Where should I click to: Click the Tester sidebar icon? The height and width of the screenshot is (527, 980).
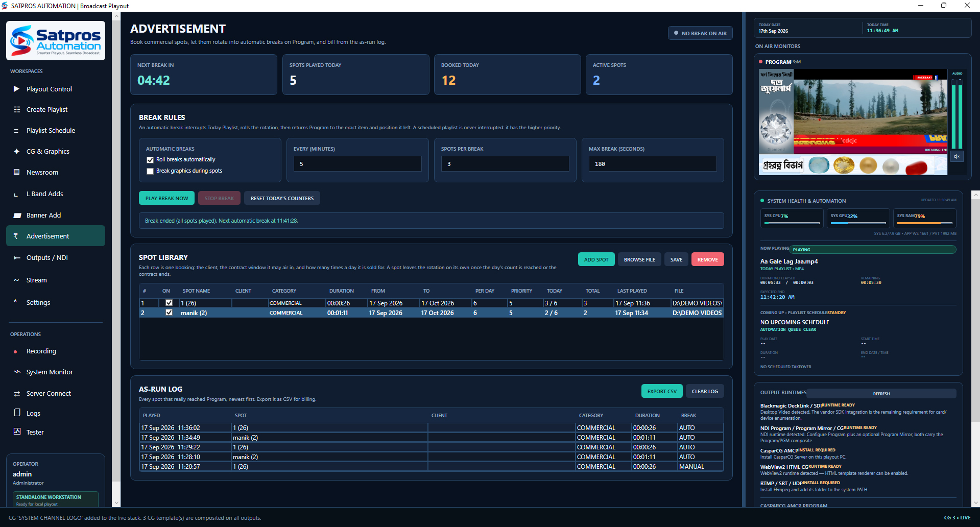pyautogui.click(x=17, y=432)
